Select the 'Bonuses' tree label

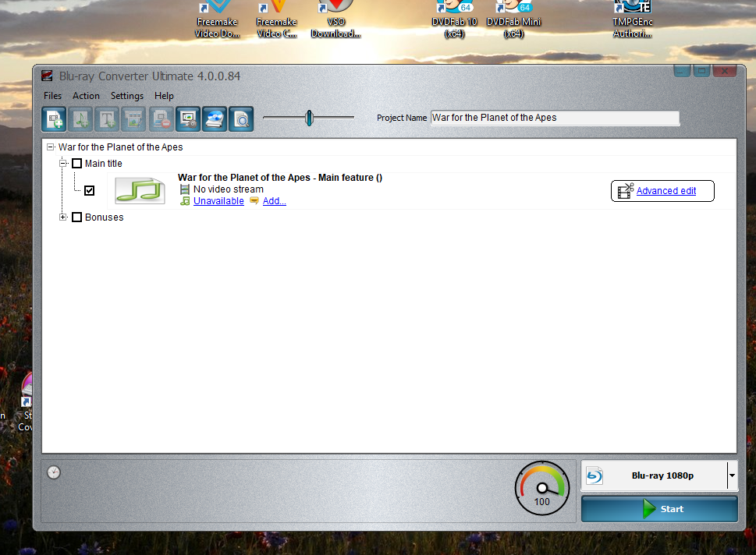[x=104, y=217]
